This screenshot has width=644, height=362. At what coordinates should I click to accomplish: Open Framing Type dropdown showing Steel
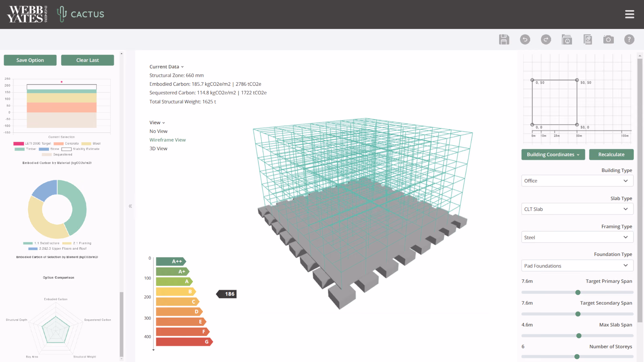click(577, 237)
